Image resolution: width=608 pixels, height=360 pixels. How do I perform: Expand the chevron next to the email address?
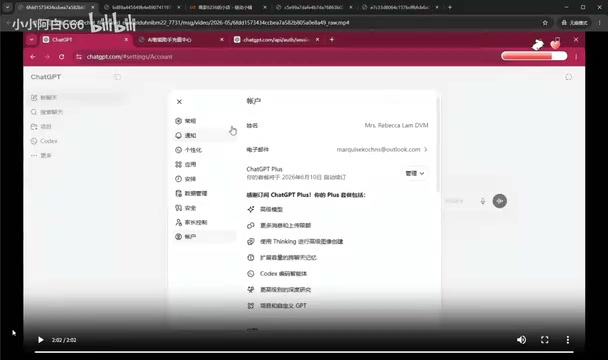(x=426, y=149)
